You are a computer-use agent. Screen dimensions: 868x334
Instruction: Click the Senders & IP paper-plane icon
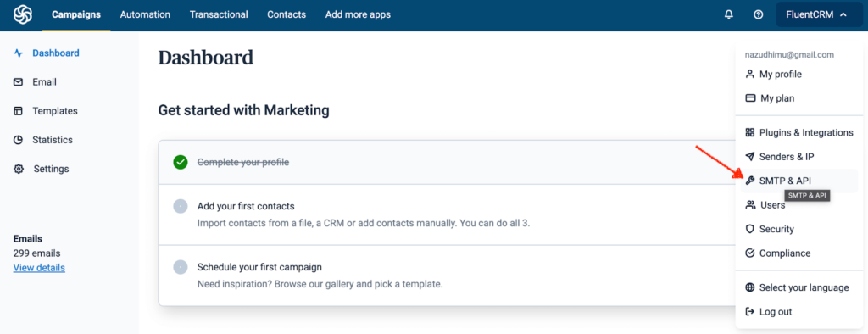pos(750,157)
